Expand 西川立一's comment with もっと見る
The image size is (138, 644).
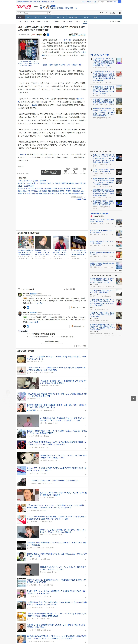point(34,322)
